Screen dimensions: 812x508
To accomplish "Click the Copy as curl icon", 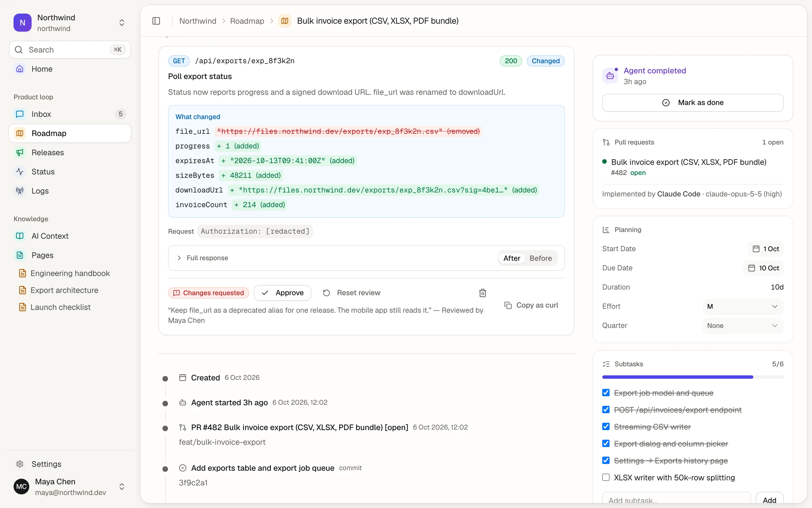I will pos(508,305).
